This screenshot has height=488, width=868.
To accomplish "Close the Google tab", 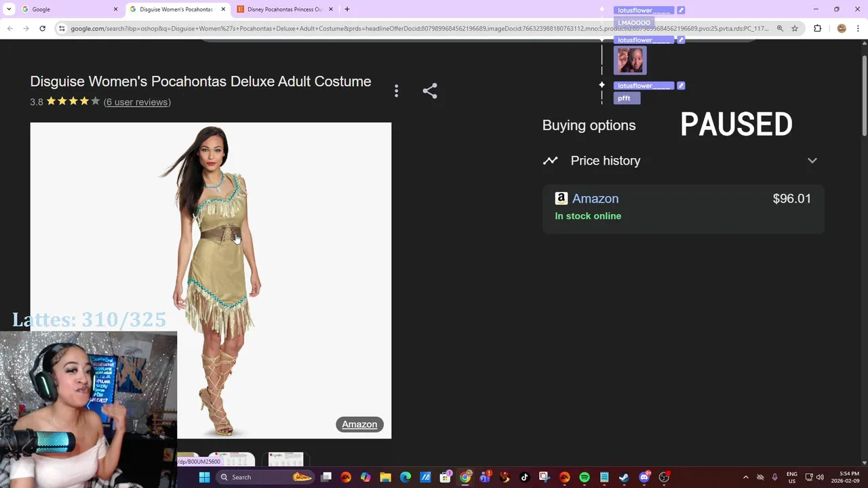I will 115,9.
